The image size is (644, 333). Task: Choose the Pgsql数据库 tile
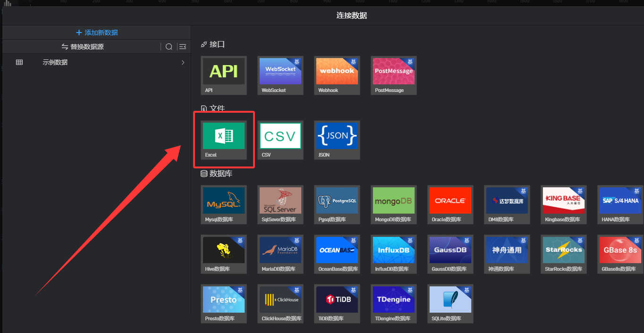point(337,205)
